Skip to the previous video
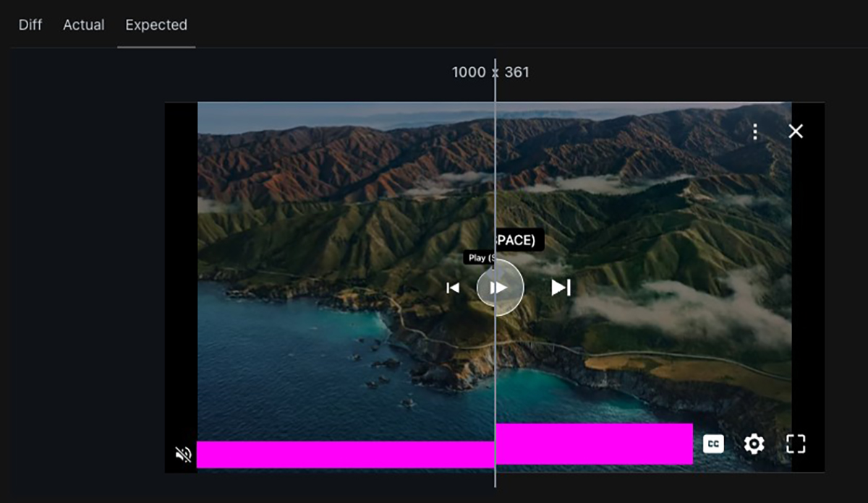 point(453,288)
